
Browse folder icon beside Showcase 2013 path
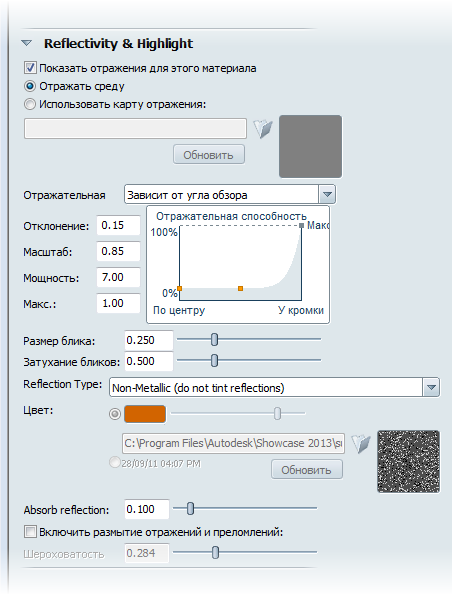pos(361,444)
